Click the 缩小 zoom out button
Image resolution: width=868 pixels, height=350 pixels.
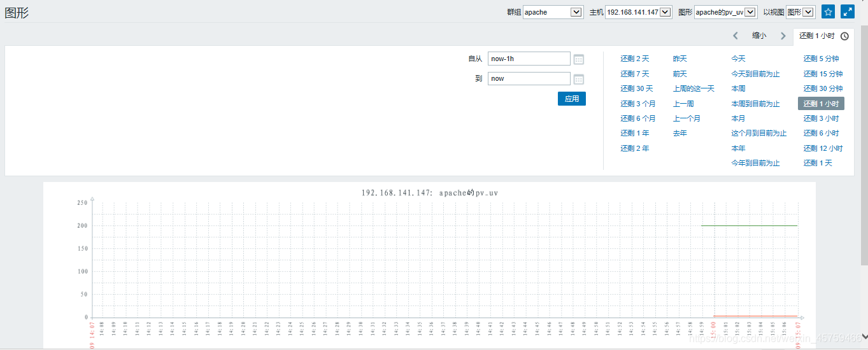(x=759, y=36)
